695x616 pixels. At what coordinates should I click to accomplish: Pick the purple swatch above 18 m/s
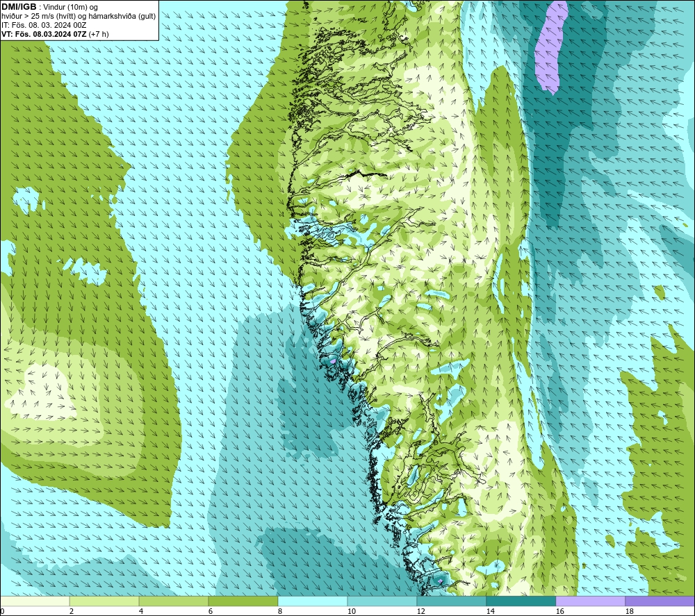click(x=660, y=601)
